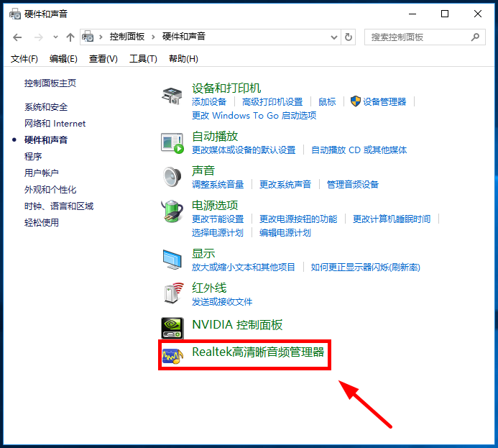Open the 工具(T) menu

pos(143,58)
